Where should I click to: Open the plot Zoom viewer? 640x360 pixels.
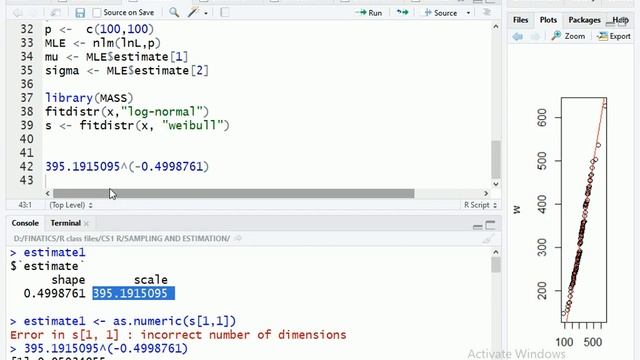coord(568,36)
